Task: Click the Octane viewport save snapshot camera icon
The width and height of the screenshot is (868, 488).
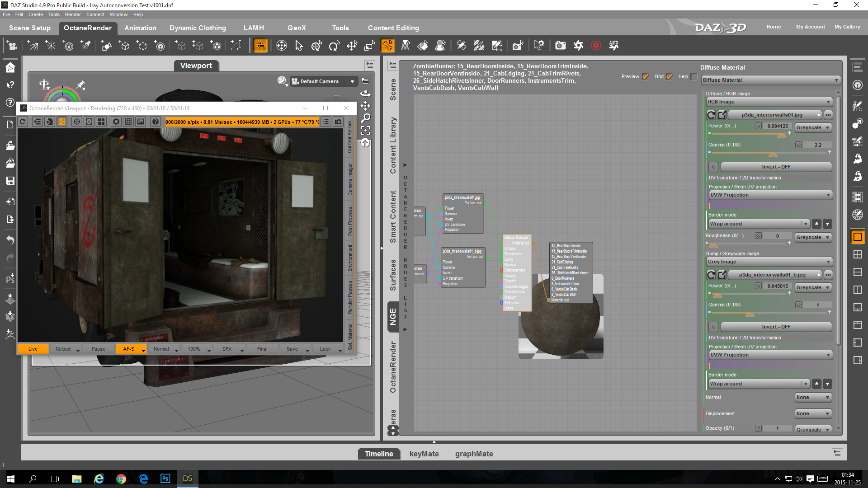Action: (338, 122)
